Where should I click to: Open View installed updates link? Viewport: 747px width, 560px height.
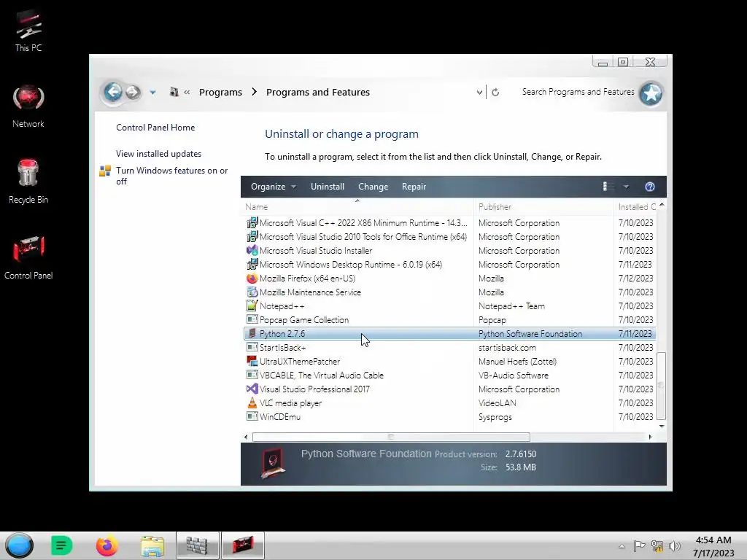click(158, 154)
